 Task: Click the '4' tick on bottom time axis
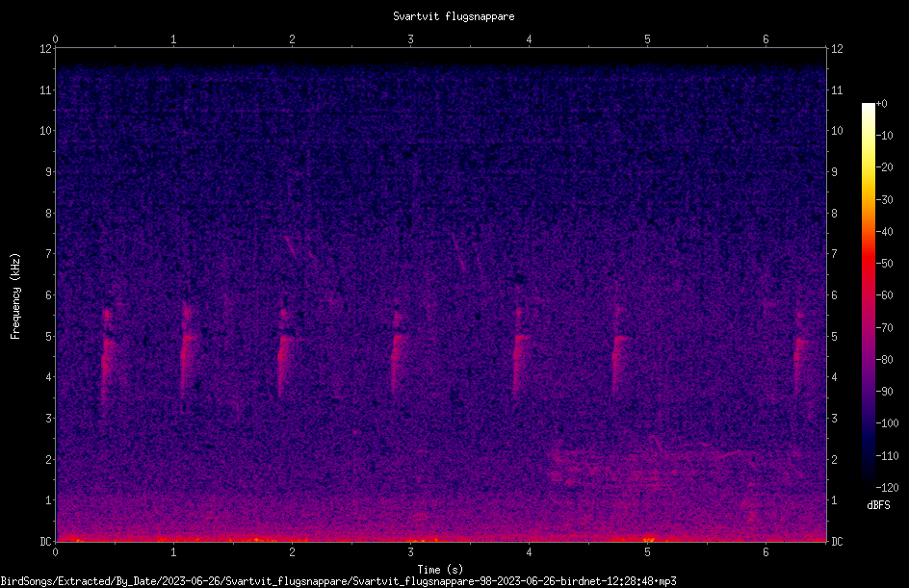530,552
